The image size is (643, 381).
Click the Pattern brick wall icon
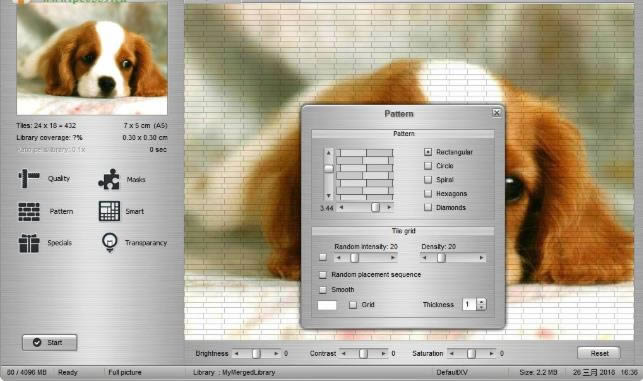tap(29, 212)
